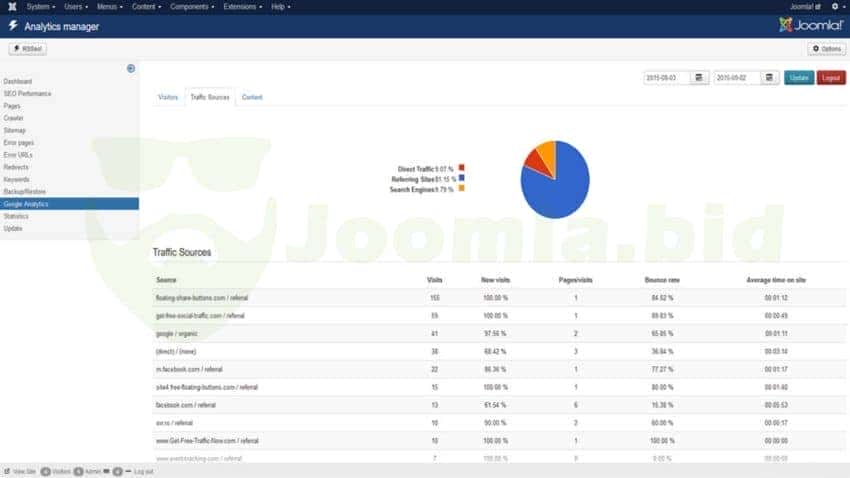Open calendar picker for the end date
The height and width of the screenshot is (478, 850).
click(770, 77)
